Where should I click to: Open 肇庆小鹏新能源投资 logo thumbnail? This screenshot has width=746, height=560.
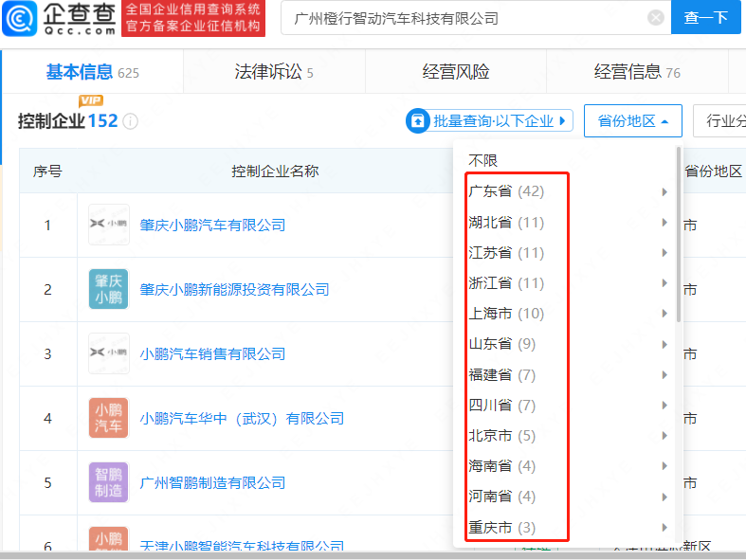click(x=109, y=289)
